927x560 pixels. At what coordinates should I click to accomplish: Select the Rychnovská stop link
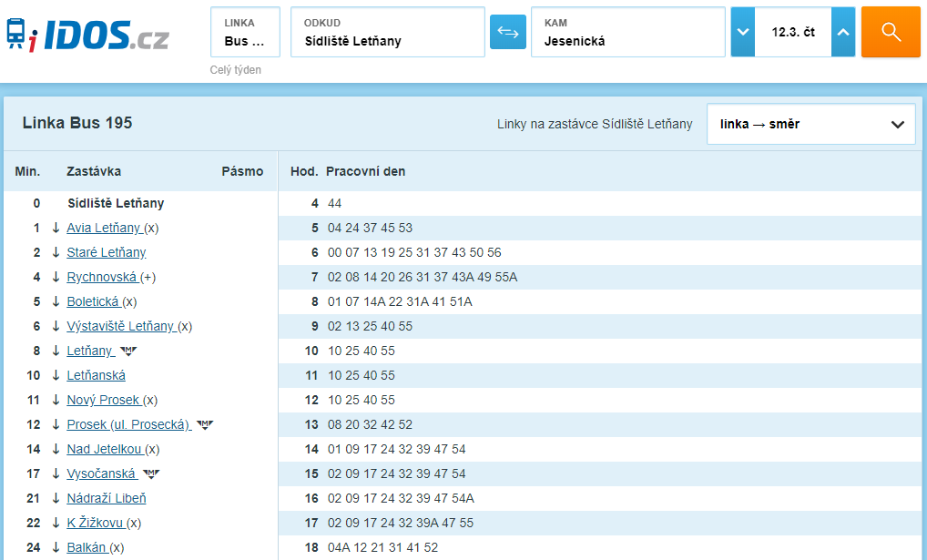102,278
